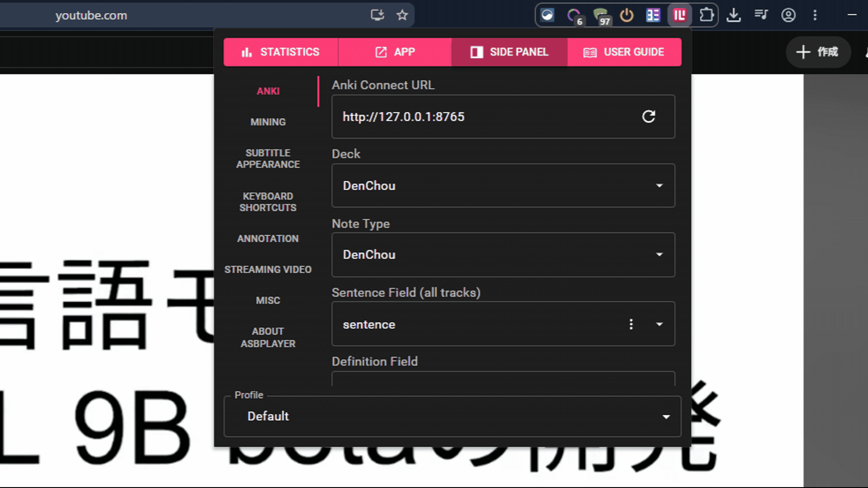Switch to Side Panel tab
This screenshot has width=868, height=488.
pyautogui.click(x=509, y=52)
